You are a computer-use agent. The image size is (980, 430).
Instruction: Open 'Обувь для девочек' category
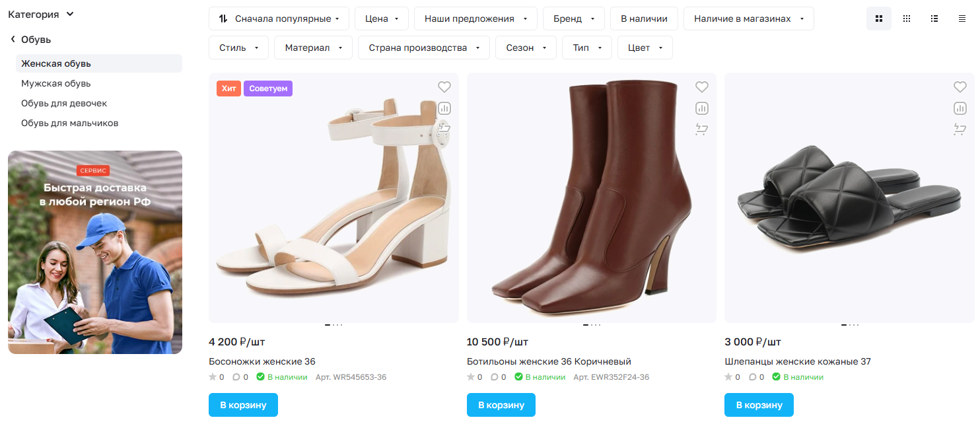(x=64, y=104)
